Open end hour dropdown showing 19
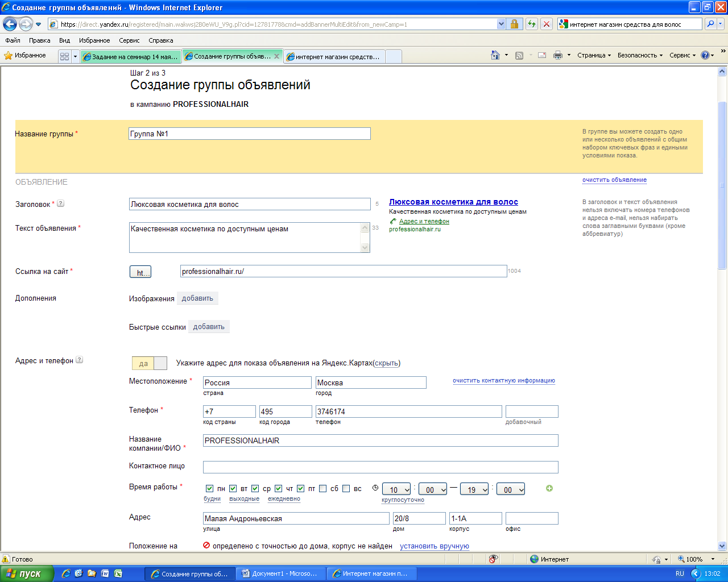728x582 pixels. pyautogui.click(x=475, y=489)
